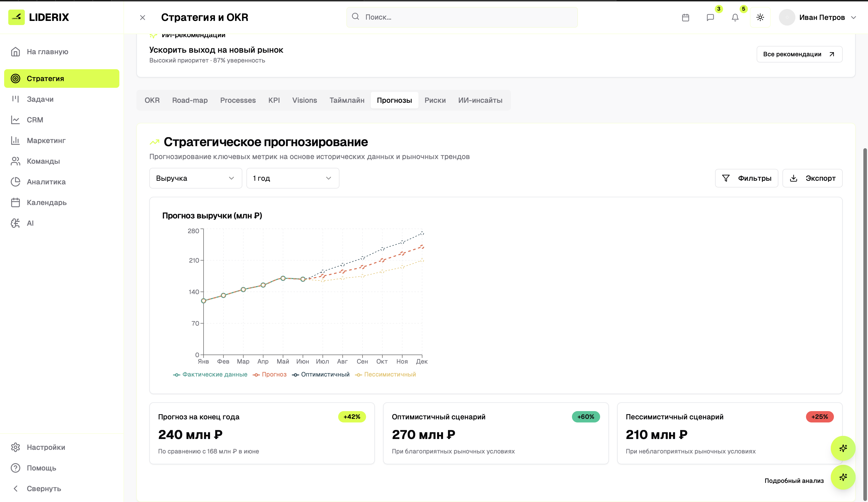Click the AI brain icon in the sidebar
Viewport: 868px width, 502px height.
tap(16, 223)
